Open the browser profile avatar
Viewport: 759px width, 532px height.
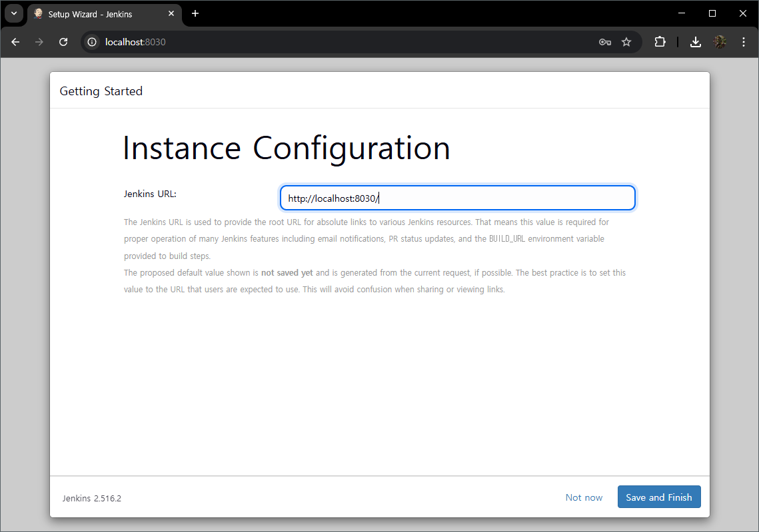pos(720,42)
